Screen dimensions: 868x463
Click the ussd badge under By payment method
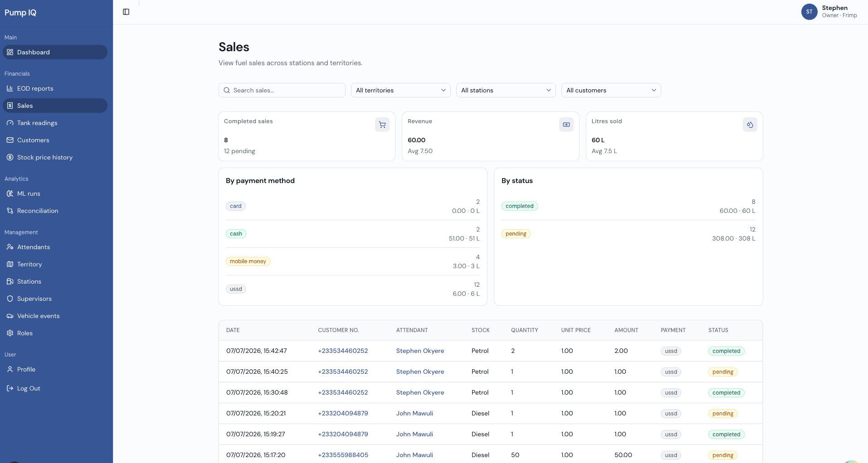coord(236,289)
